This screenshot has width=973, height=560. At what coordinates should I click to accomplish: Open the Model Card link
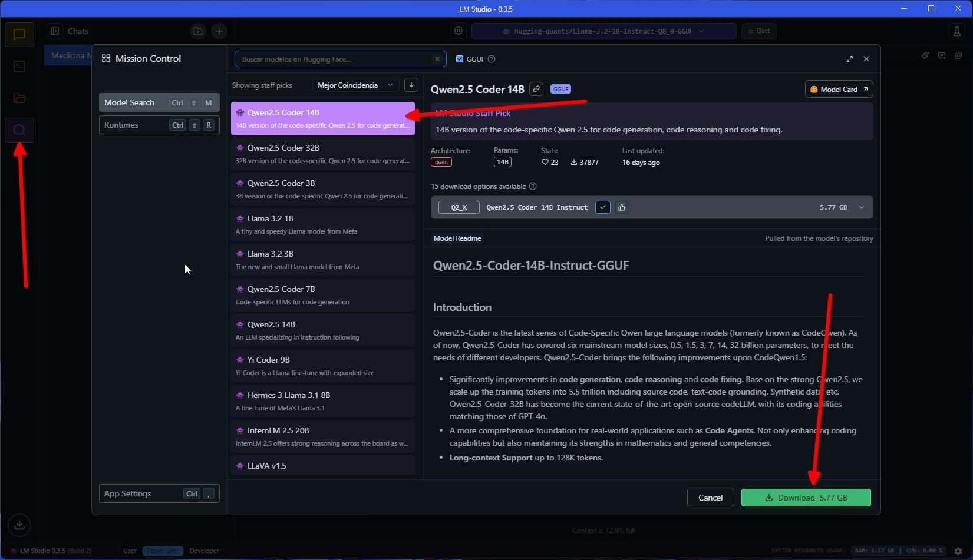tap(839, 89)
